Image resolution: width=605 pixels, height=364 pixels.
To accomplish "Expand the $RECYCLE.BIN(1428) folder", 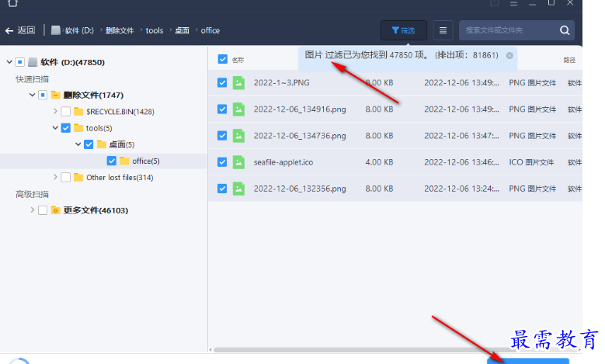I will 55,111.
